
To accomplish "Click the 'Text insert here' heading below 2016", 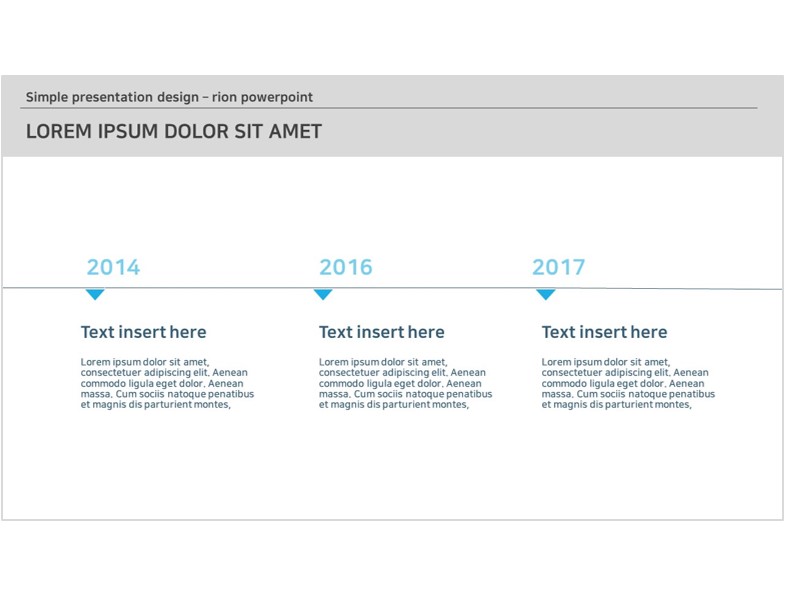I will pos(381,332).
